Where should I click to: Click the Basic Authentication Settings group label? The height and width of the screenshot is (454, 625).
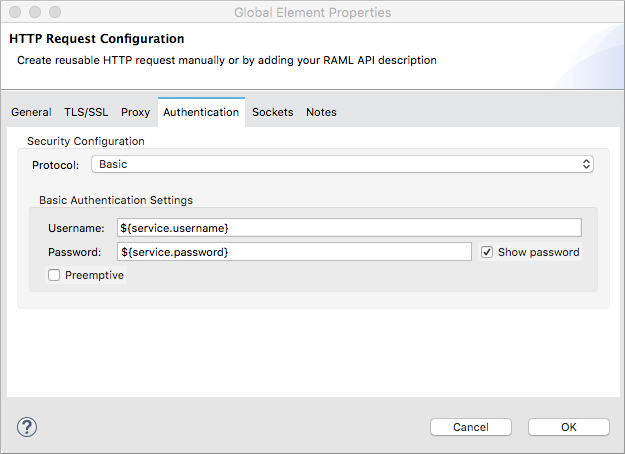click(116, 200)
